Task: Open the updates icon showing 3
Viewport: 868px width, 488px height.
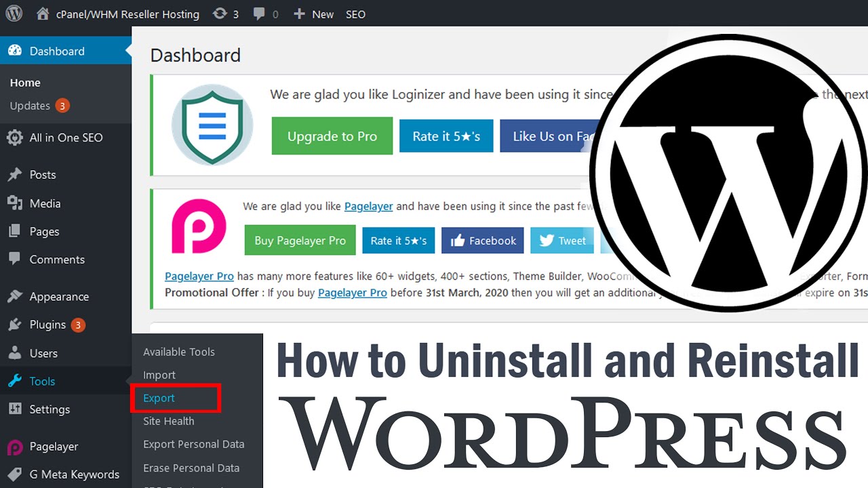Action: (220, 14)
